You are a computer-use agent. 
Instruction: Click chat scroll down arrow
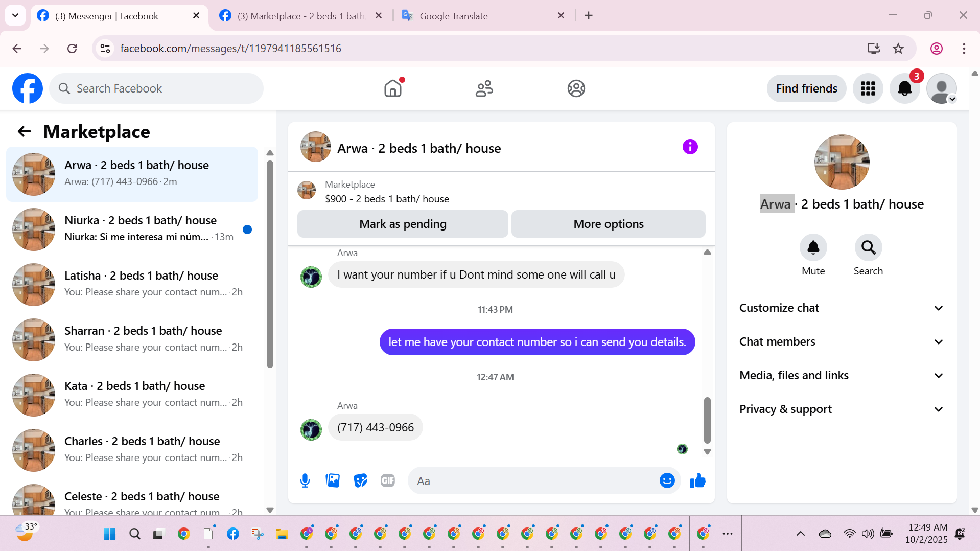point(707,452)
